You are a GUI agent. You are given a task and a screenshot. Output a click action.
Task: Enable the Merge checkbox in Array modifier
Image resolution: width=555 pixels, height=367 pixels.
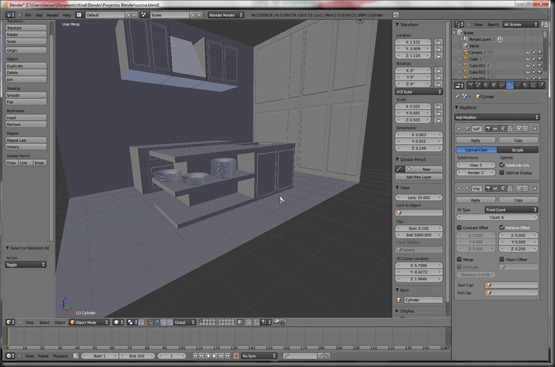459,259
